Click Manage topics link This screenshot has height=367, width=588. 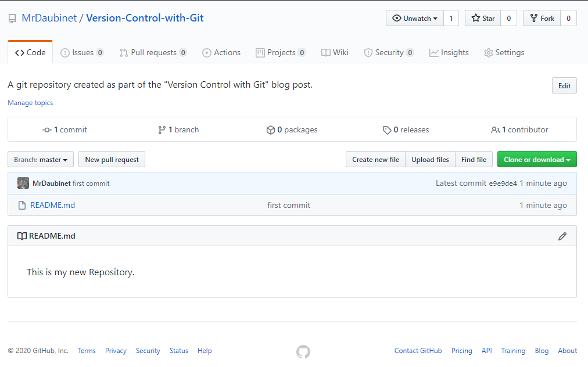30,103
